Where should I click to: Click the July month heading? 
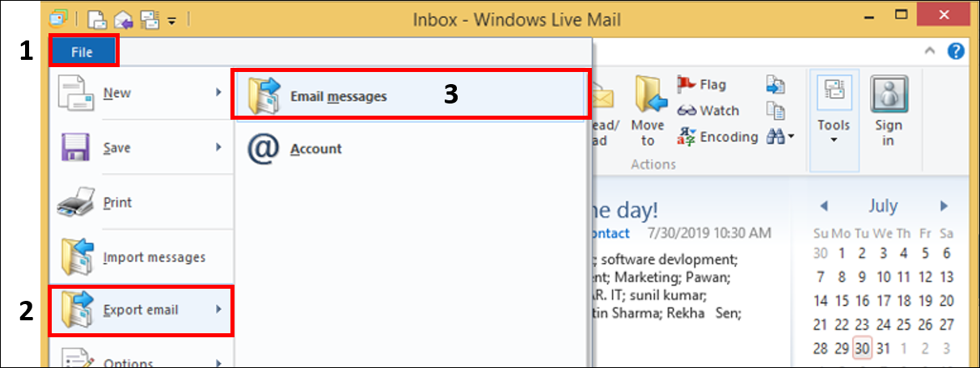pos(883,205)
